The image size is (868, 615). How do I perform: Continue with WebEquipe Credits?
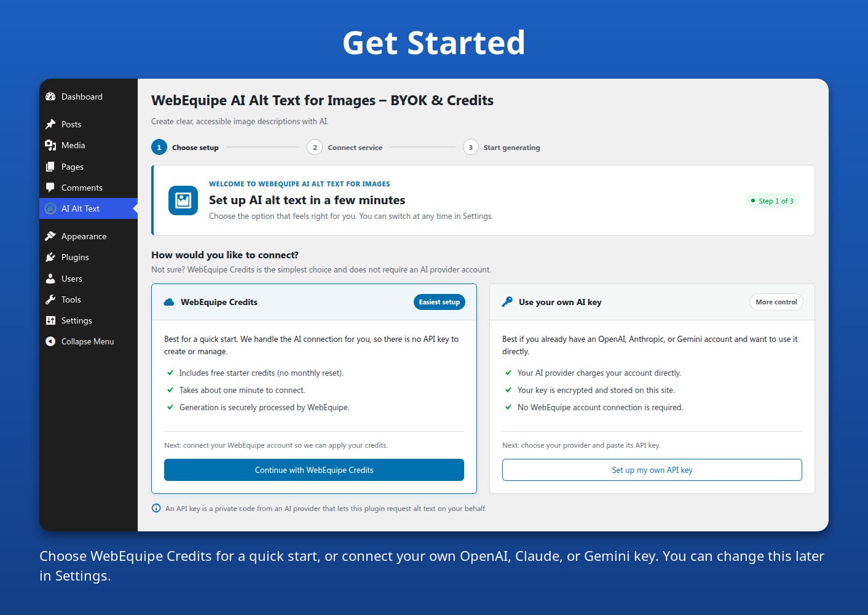[314, 470]
